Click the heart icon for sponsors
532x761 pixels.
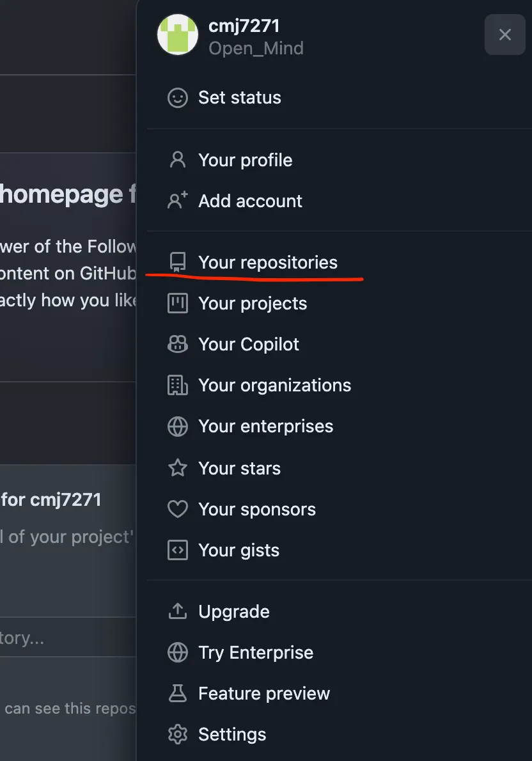(x=177, y=509)
